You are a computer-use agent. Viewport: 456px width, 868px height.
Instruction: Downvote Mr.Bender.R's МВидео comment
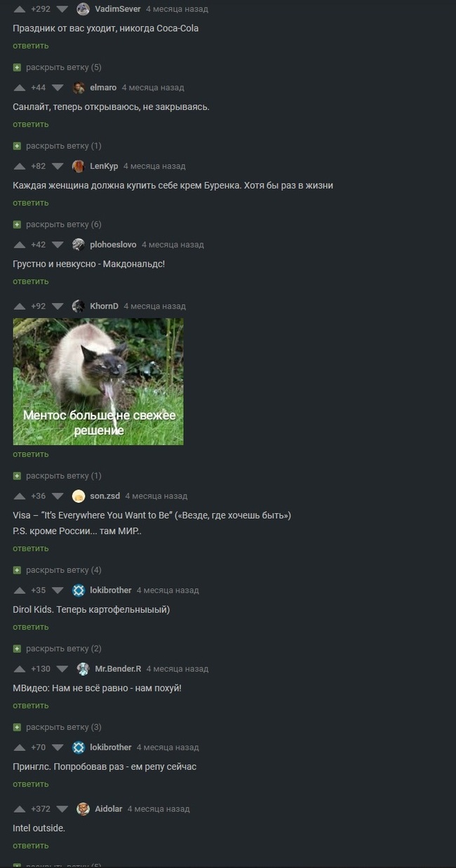62,669
